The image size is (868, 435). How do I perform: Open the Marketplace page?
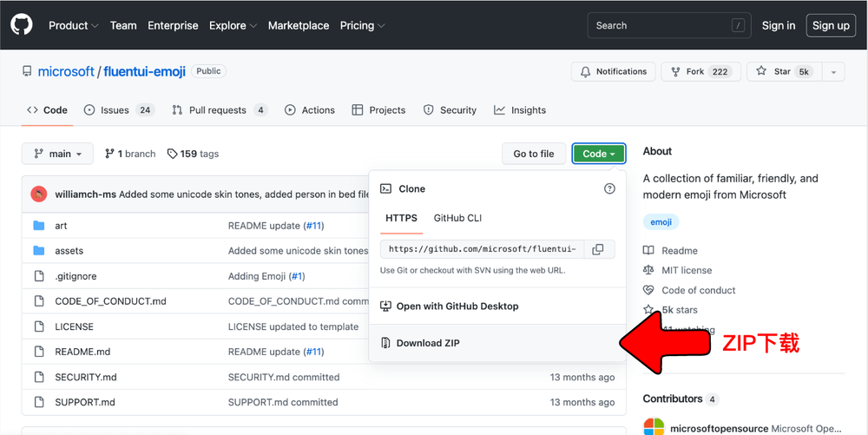[299, 25]
